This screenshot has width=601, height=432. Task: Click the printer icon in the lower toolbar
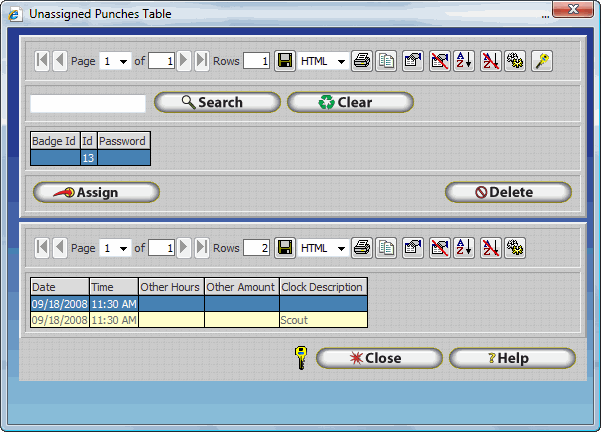361,247
